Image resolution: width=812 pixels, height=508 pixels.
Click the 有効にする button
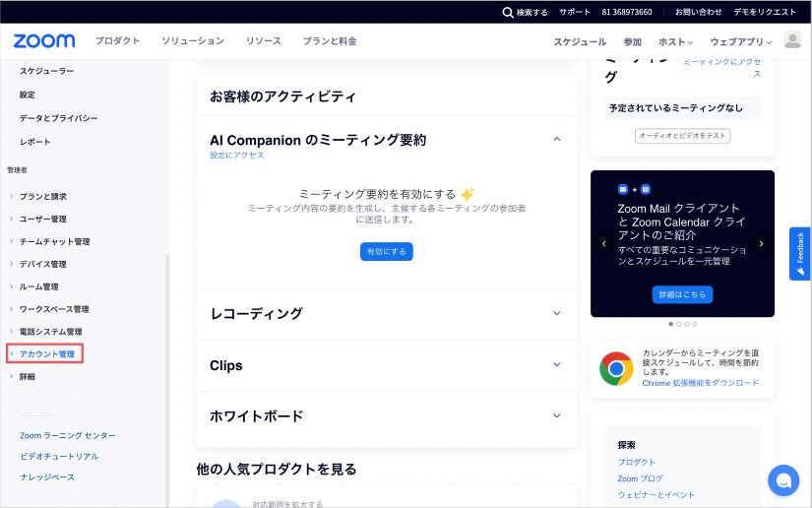(x=386, y=252)
